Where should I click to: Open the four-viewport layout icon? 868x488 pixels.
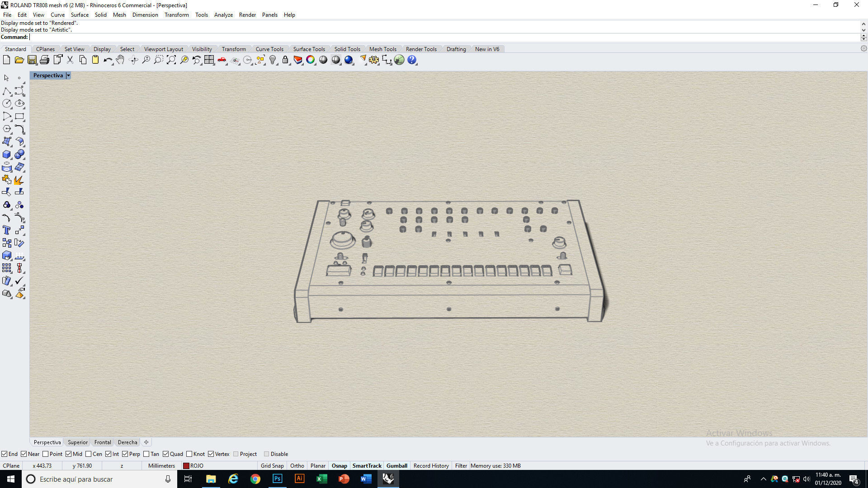(x=209, y=60)
